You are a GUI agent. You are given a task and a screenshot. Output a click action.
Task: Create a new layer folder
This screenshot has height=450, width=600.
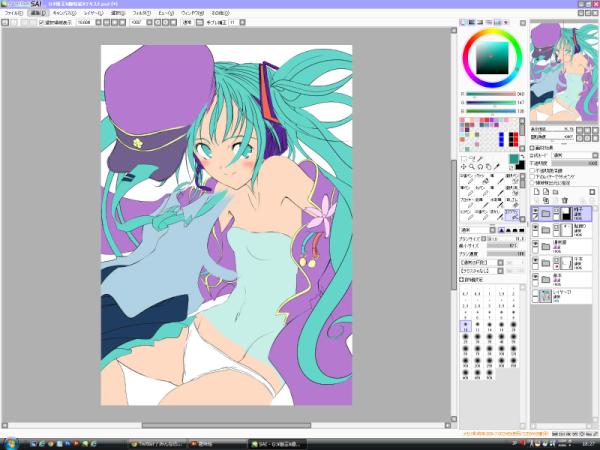[556, 192]
